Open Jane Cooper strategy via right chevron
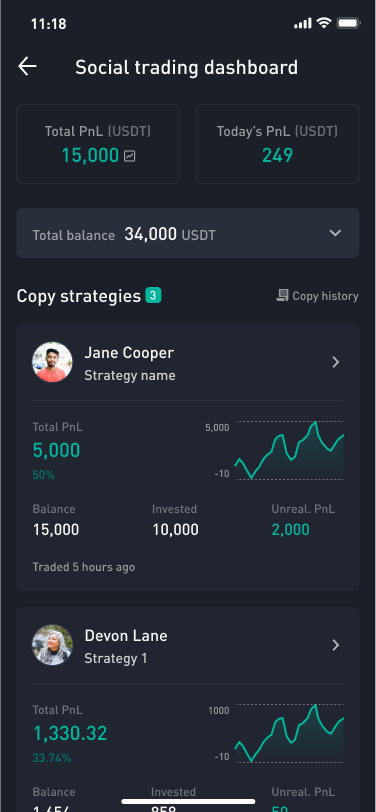The width and height of the screenshot is (376, 812). 336,362
